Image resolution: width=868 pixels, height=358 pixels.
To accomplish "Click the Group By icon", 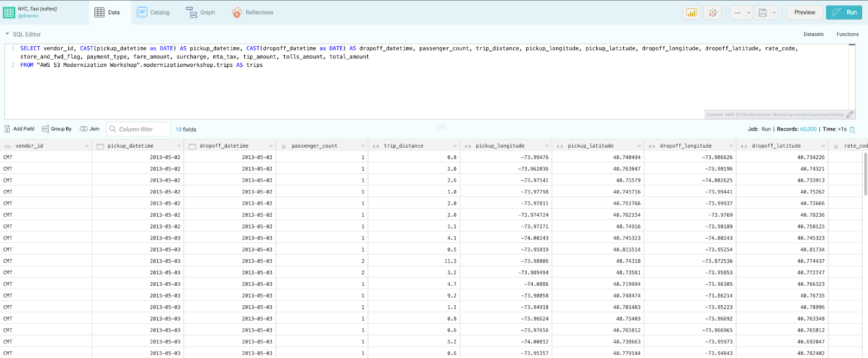I will coord(45,129).
